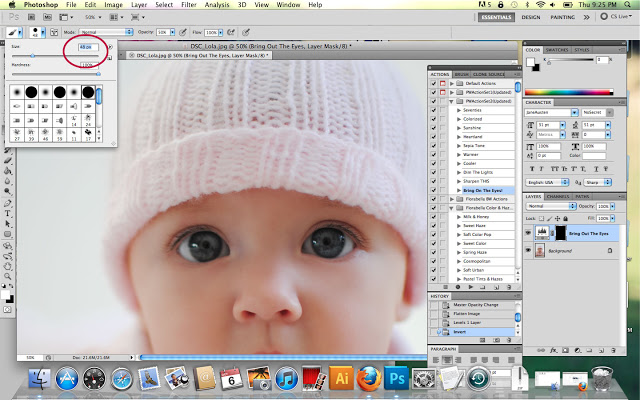Select the layer mask thumbnail

coord(560,233)
